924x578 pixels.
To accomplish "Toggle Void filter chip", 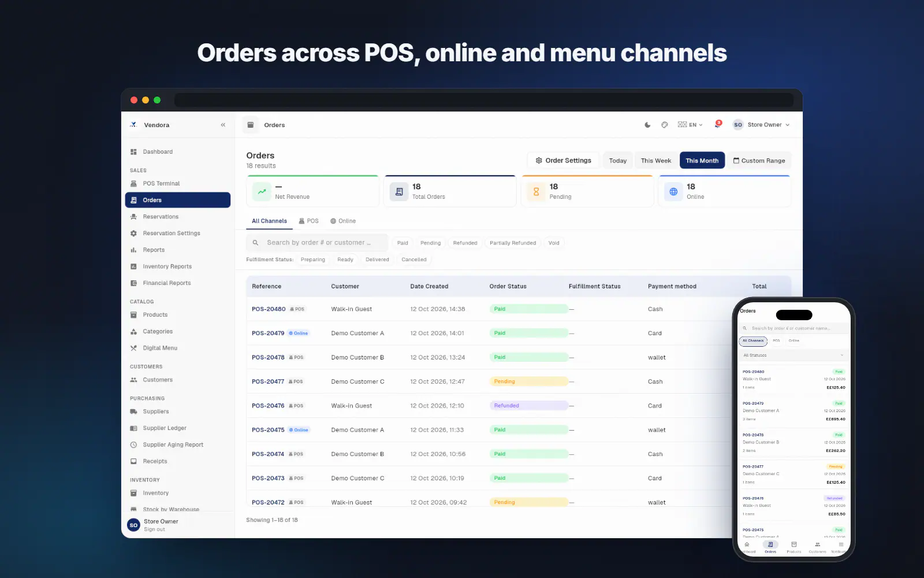I will tap(554, 243).
